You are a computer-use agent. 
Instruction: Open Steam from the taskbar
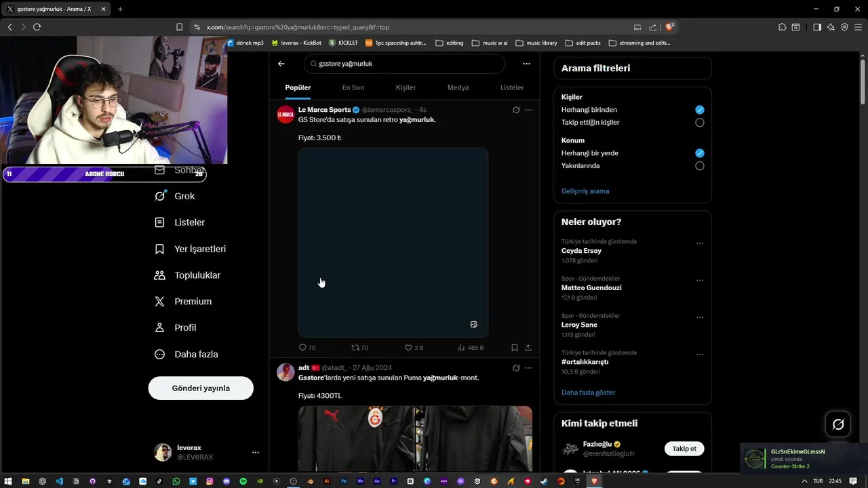pyautogui.click(x=544, y=481)
